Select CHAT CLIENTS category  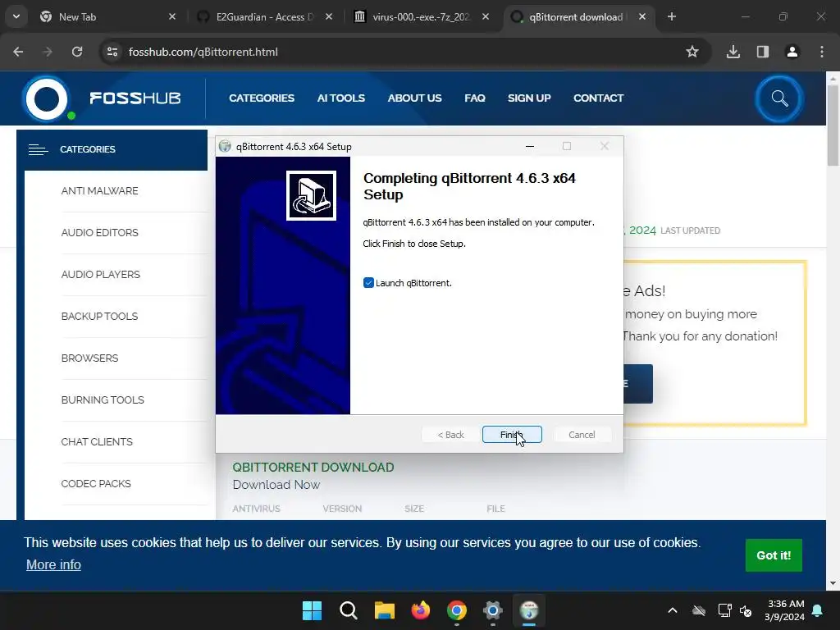point(97,441)
